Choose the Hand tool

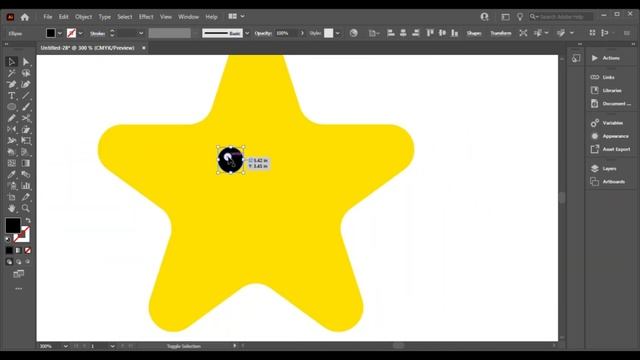tap(11, 208)
